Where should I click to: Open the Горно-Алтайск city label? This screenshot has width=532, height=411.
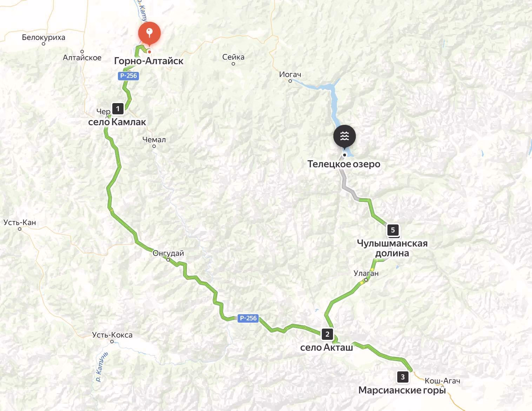pos(149,61)
